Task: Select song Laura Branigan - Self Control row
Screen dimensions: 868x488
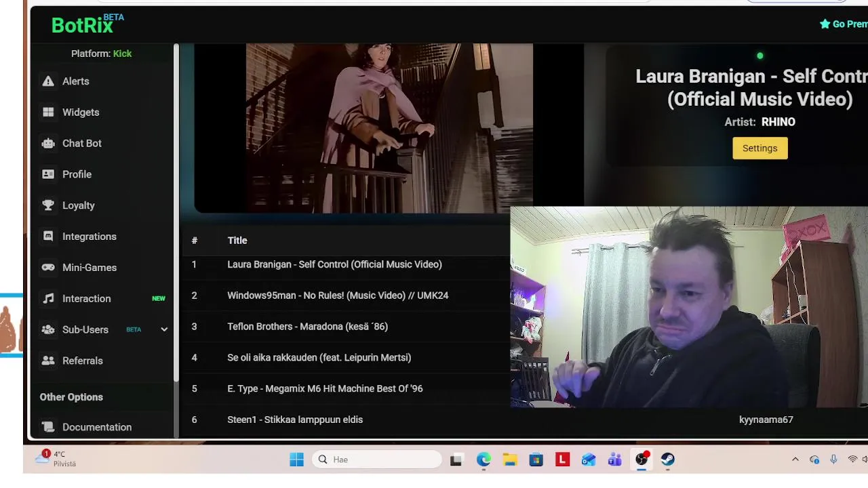Action: point(346,264)
